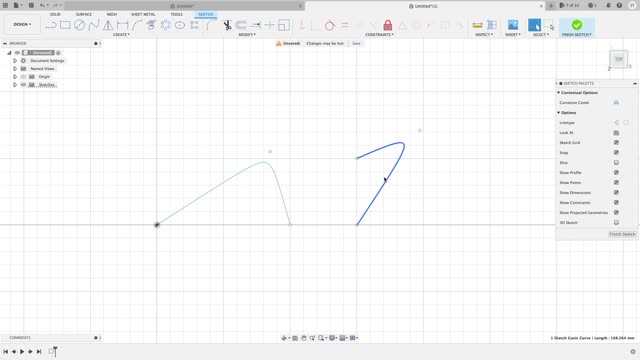Open the Help question mark
The width and height of the screenshot is (640, 360).
619,5
